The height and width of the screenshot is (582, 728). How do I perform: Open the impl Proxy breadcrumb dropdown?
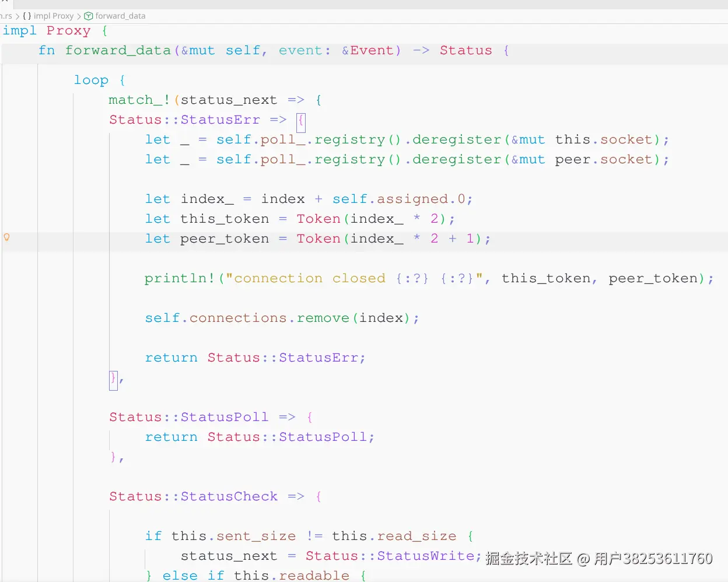(x=54, y=16)
